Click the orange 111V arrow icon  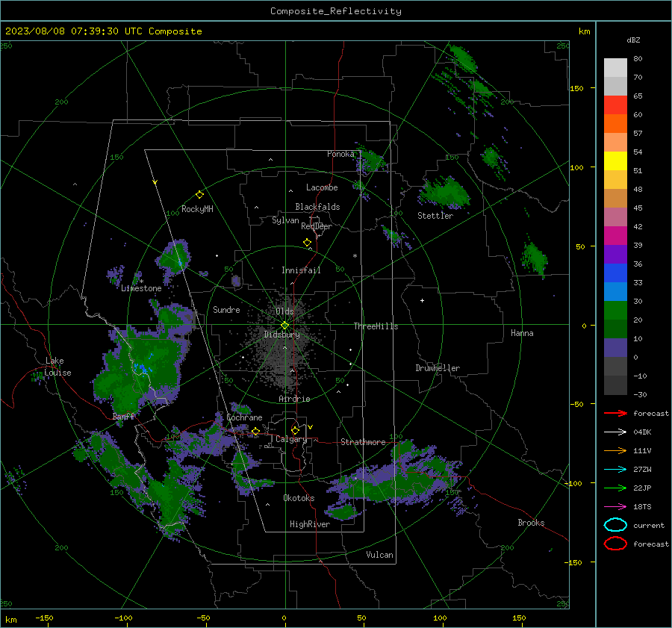tap(615, 450)
